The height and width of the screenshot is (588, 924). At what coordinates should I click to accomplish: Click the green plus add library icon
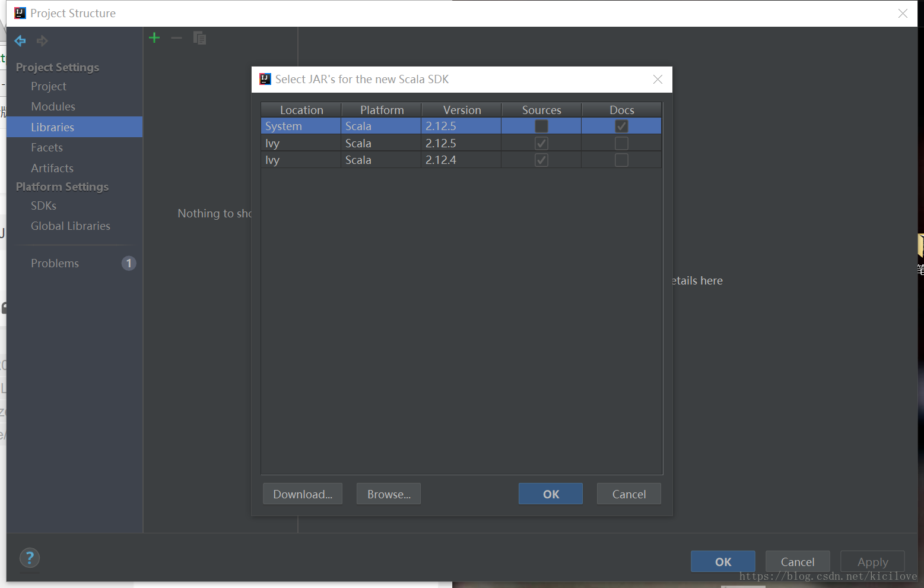pyautogui.click(x=154, y=38)
